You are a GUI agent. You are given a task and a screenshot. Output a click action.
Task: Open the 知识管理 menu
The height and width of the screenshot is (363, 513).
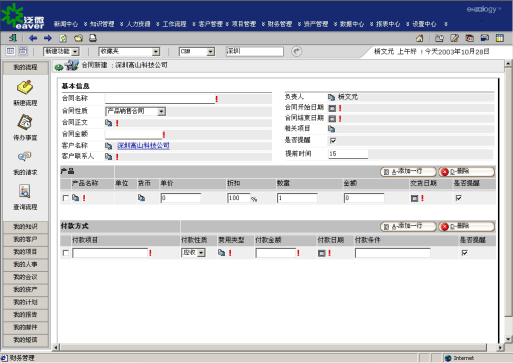(x=102, y=24)
